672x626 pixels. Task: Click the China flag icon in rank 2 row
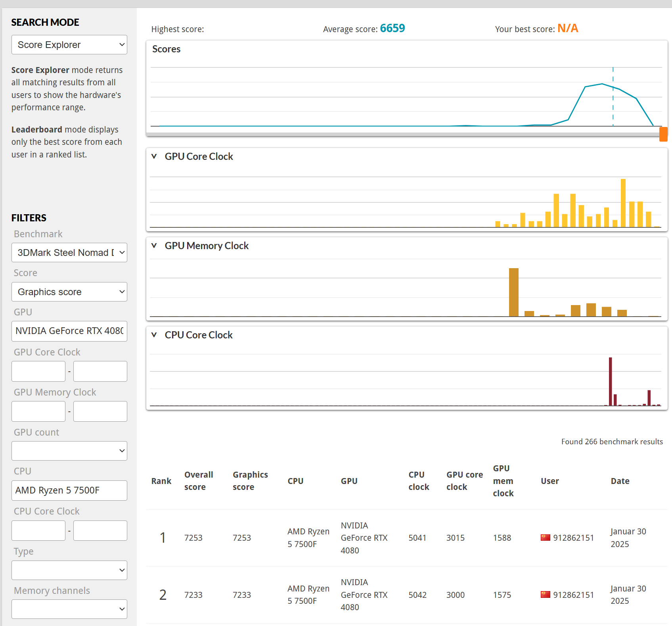546,595
